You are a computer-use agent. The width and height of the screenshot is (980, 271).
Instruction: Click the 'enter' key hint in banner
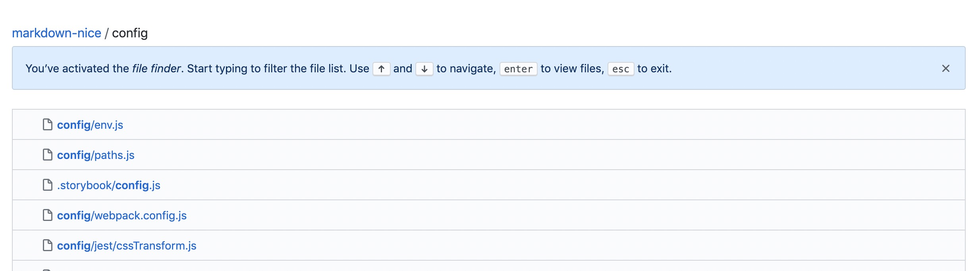[518, 69]
